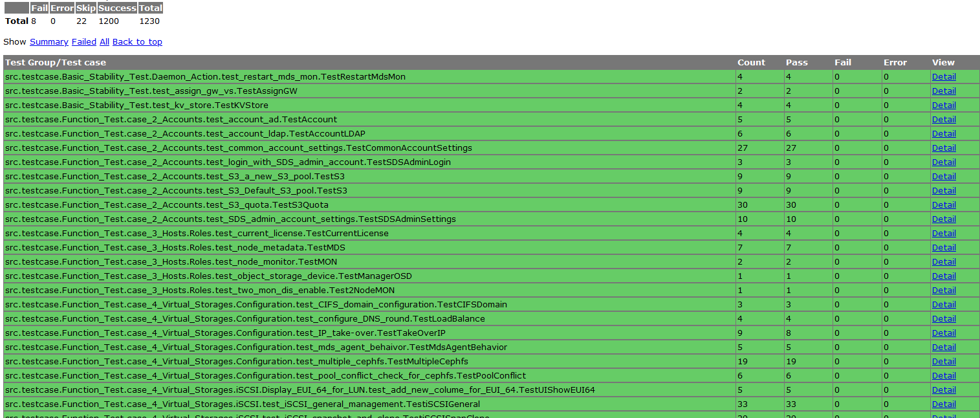Open Detail for TestRestartMdsMon
Viewport: 980px width, 418px height.
click(x=943, y=76)
